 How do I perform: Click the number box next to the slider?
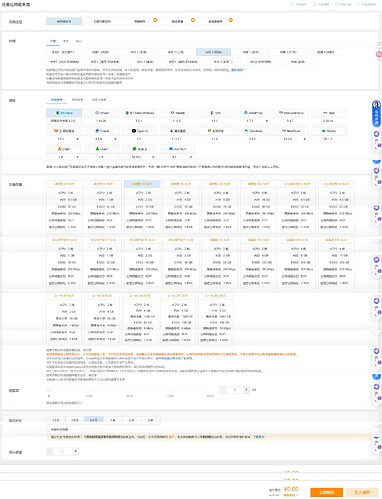[235, 390]
